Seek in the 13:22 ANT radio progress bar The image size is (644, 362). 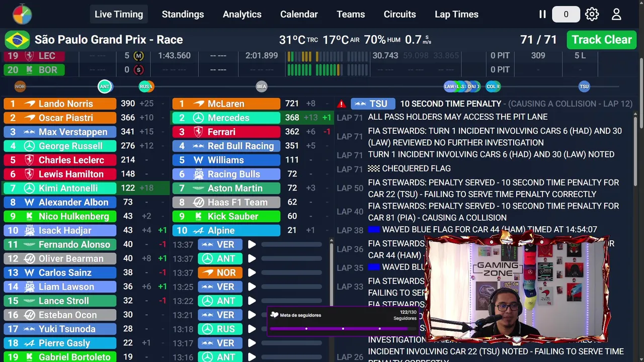[x=291, y=301]
